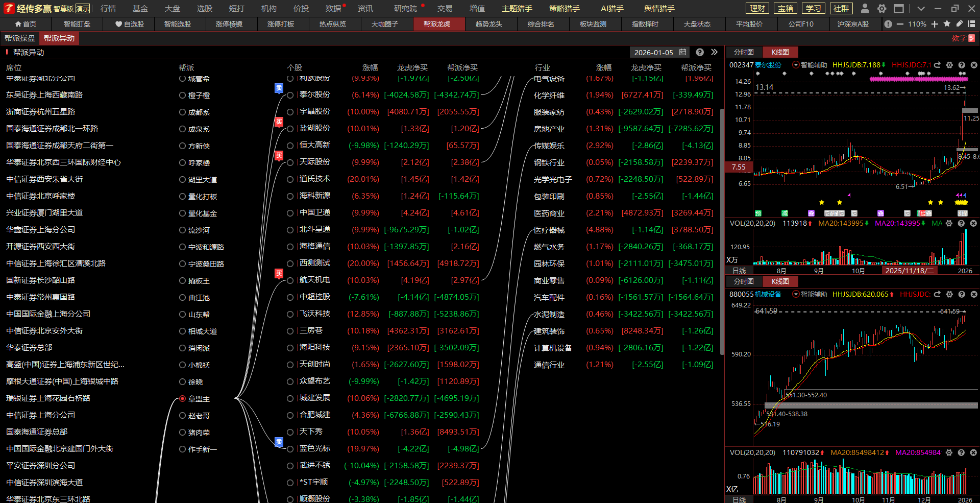The image size is (980, 503).
Task: Switch to the 帮派操盘 tab
Action: 20,38
